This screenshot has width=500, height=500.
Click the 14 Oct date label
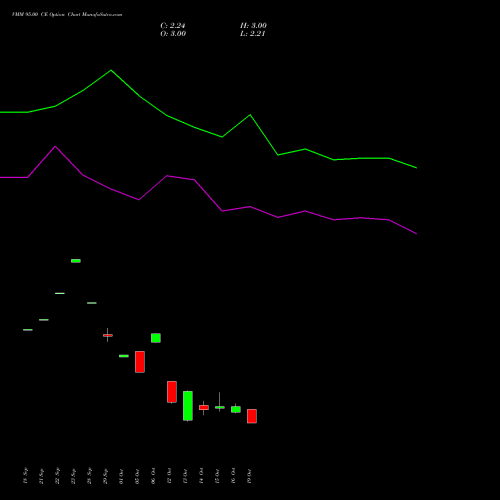201,476
